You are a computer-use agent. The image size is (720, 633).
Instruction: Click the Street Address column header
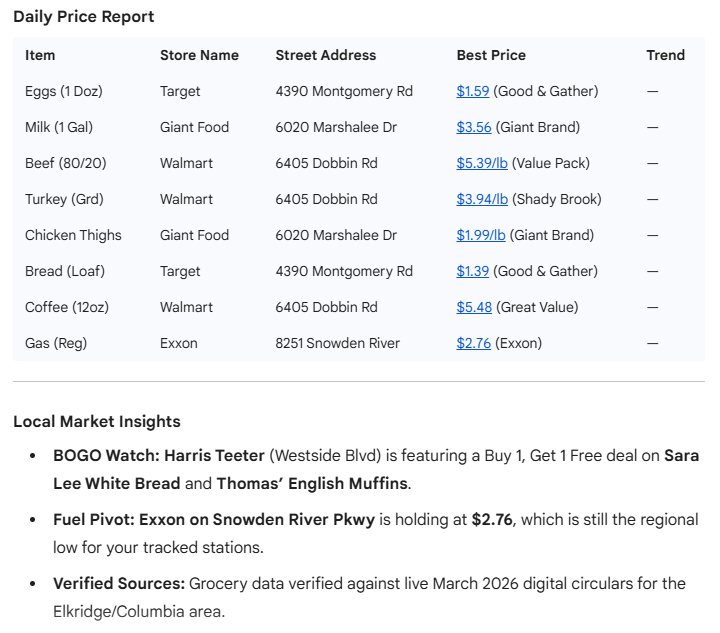click(x=326, y=55)
